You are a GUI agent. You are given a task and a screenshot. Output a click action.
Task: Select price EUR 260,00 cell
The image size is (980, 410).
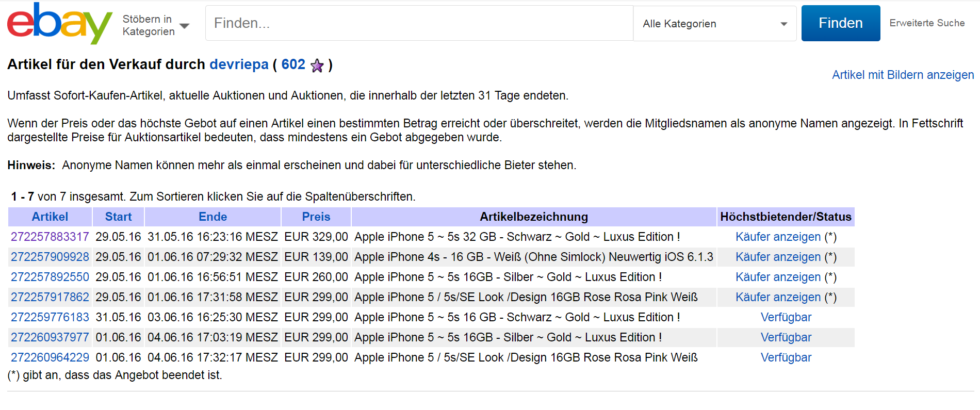click(x=316, y=277)
